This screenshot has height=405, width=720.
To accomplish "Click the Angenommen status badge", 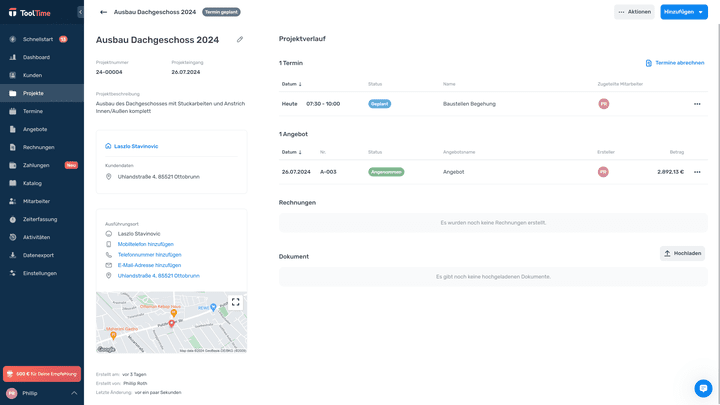I will [x=386, y=172].
